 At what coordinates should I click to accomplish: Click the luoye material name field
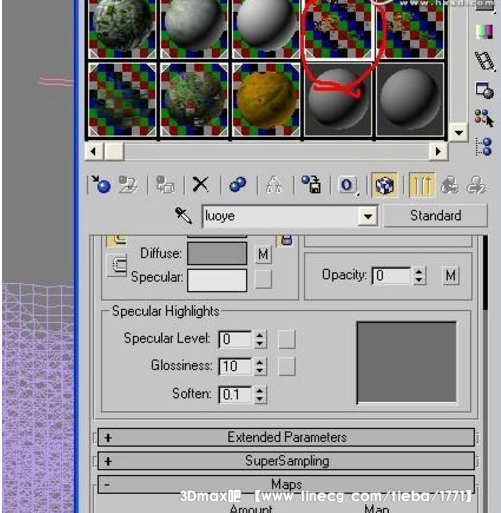281,216
